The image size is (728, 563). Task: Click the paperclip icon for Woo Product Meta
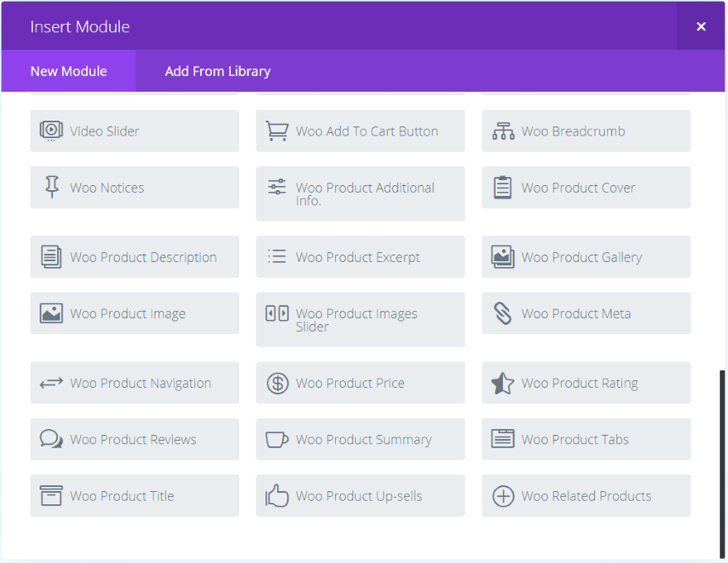(x=503, y=314)
